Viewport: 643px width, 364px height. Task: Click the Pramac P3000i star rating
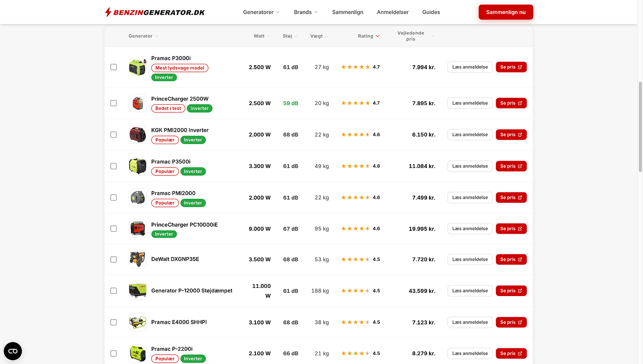coord(355,67)
